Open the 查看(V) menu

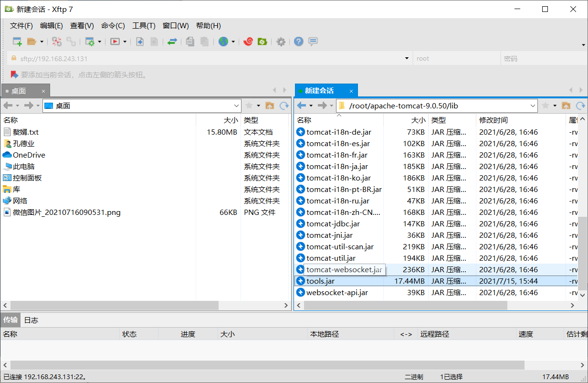coord(82,26)
